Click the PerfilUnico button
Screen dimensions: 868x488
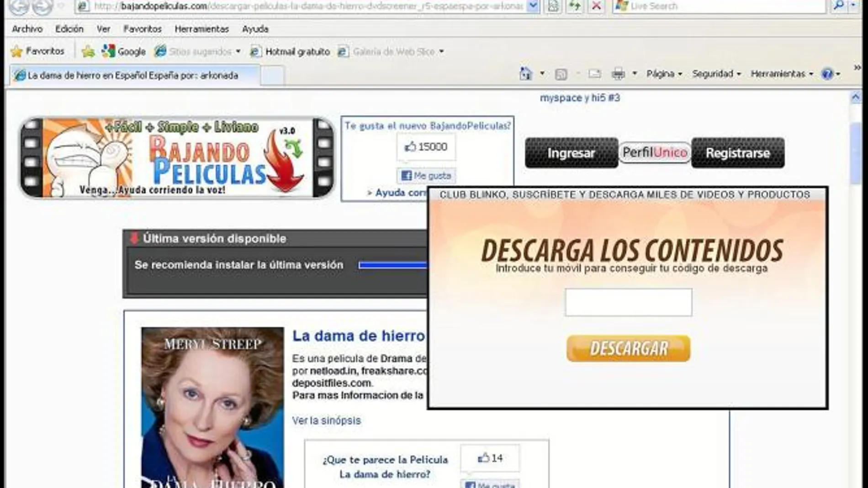pos(655,152)
